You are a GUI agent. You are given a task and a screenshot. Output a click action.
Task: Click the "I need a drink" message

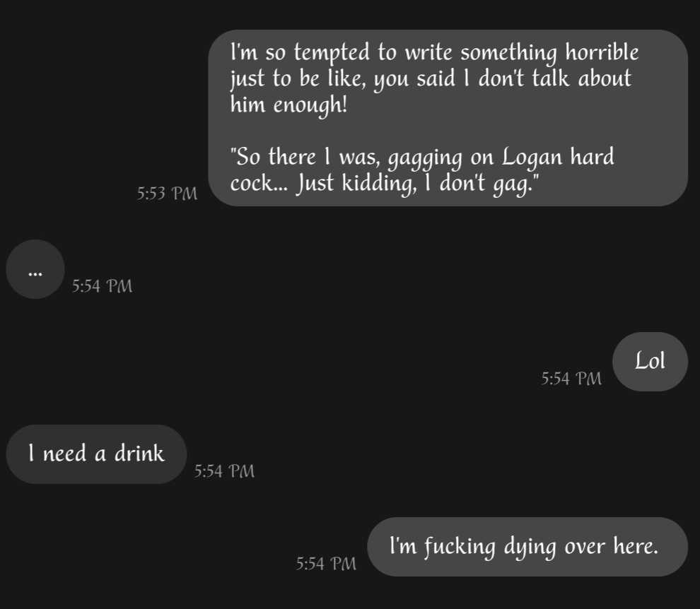pyautogui.click(x=96, y=454)
